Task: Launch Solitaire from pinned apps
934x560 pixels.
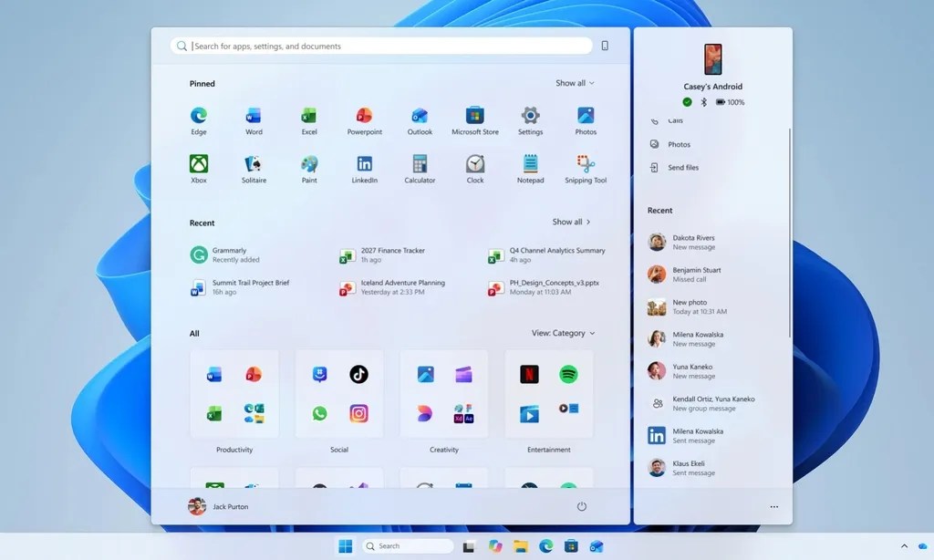Action: pos(254,170)
